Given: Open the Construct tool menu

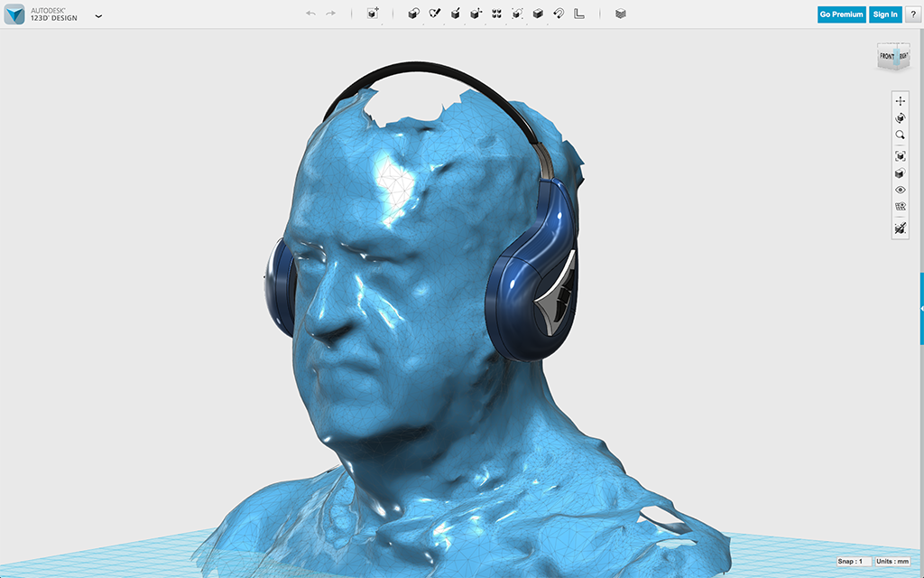Looking at the screenshot, I should pyautogui.click(x=456, y=14).
